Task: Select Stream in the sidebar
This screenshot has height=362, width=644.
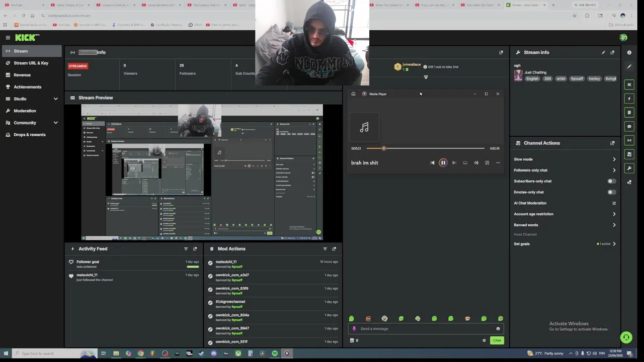Action: click(x=31, y=51)
